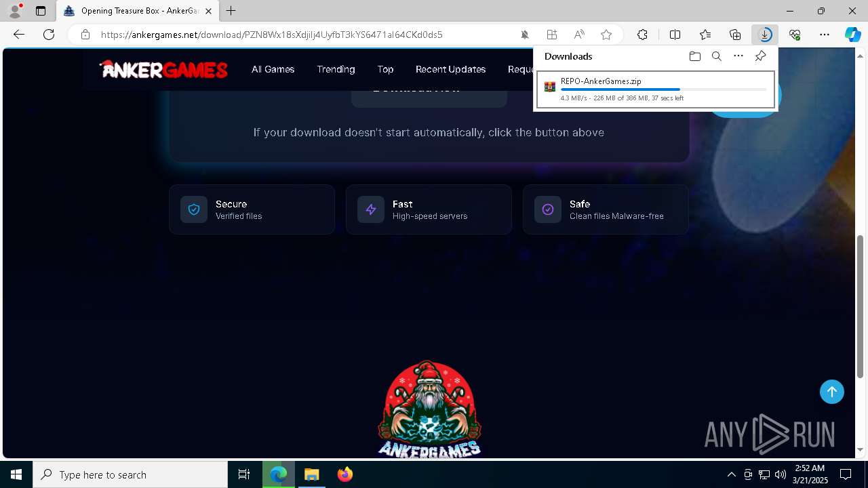Click the blue scroll-to-top arrow button
868x488 pixels.
[832, 392]
